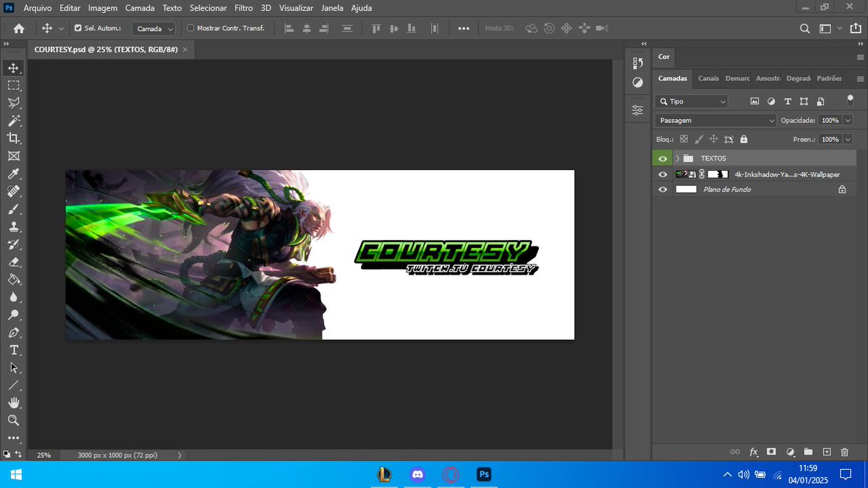Select the Blur (droplet) tool
868x488 pixels.
coord(14,297)
